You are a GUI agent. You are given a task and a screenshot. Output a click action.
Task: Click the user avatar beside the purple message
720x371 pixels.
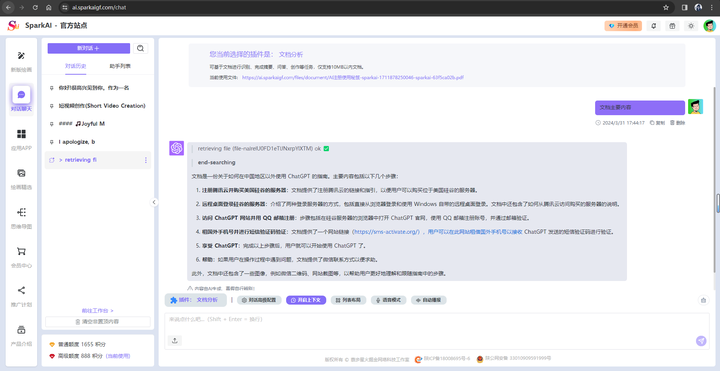695,107
